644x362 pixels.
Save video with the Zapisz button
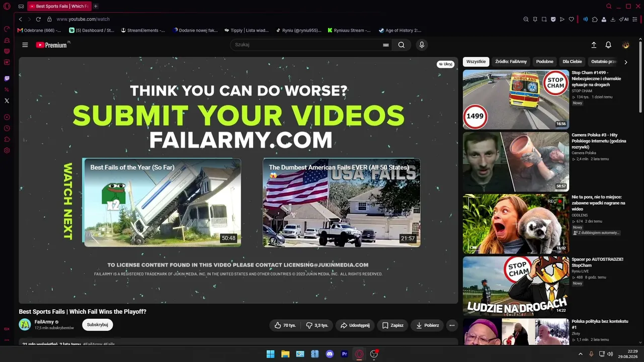[x=392, y=325]
